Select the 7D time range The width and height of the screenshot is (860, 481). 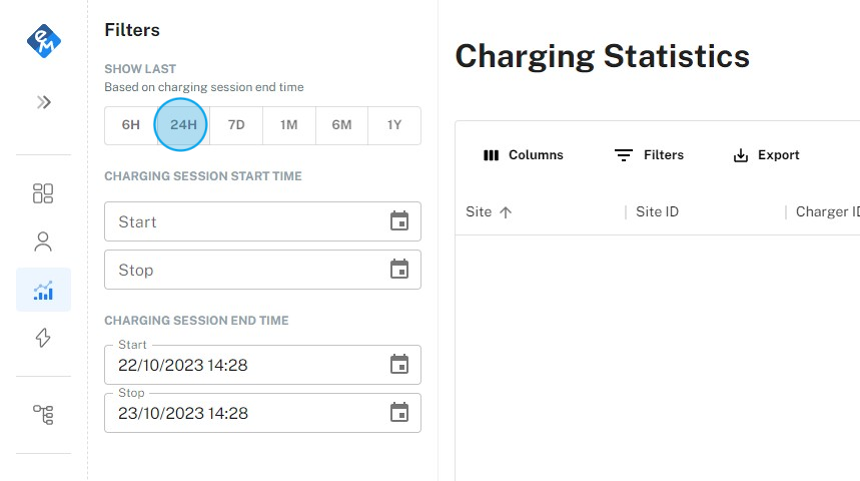click(x=236, y=125)
